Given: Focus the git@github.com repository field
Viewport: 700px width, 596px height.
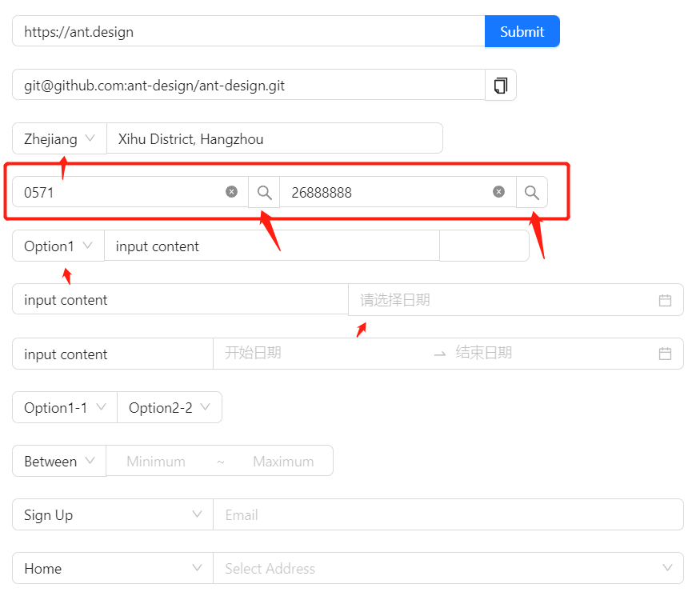Looking at the screenshot, I should point(249,85).
